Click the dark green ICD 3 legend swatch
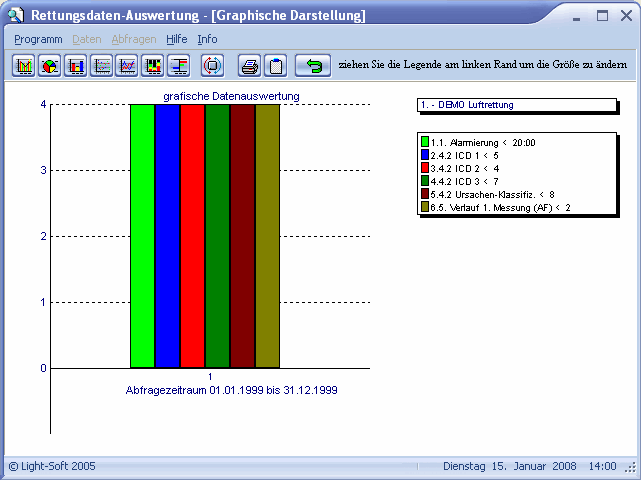Image resolution: width=641 pixels, height=480 pixels. pyautogui.click(x=425, y=181)
